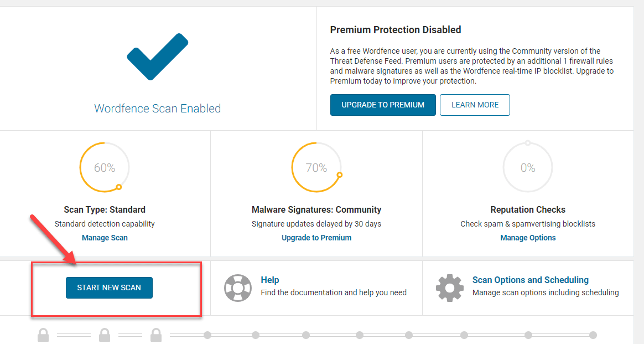
Task: Open the Manage Scan link
Action: (x=105, y=238)
